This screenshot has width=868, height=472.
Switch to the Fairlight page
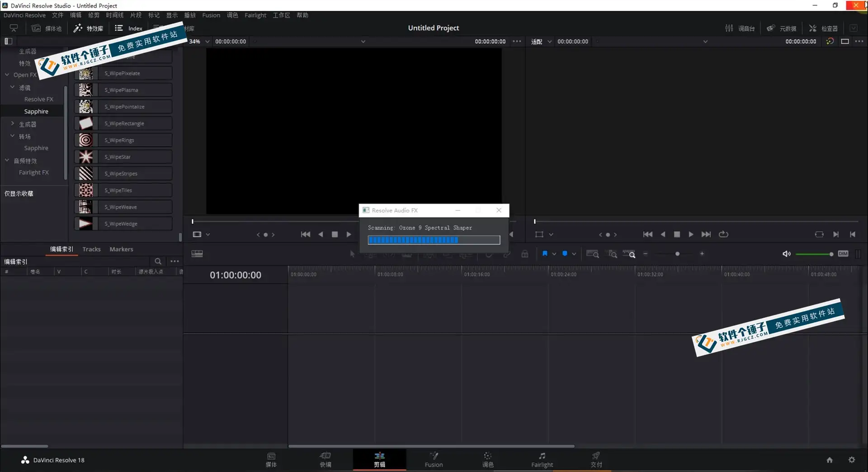542,460
